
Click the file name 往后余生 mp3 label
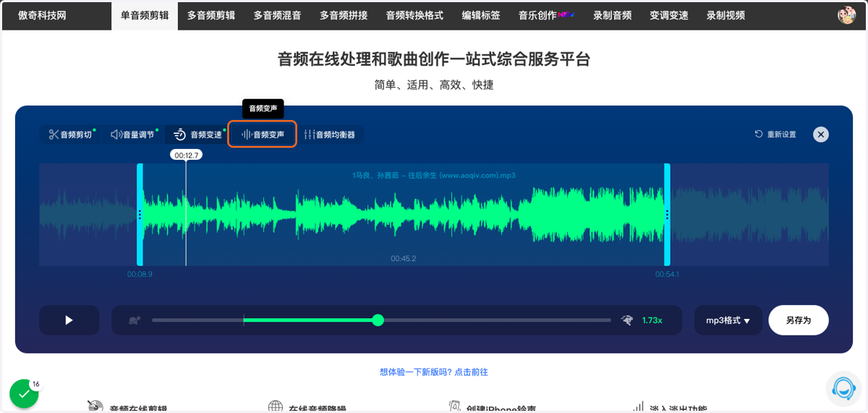[x=434, y=175]
